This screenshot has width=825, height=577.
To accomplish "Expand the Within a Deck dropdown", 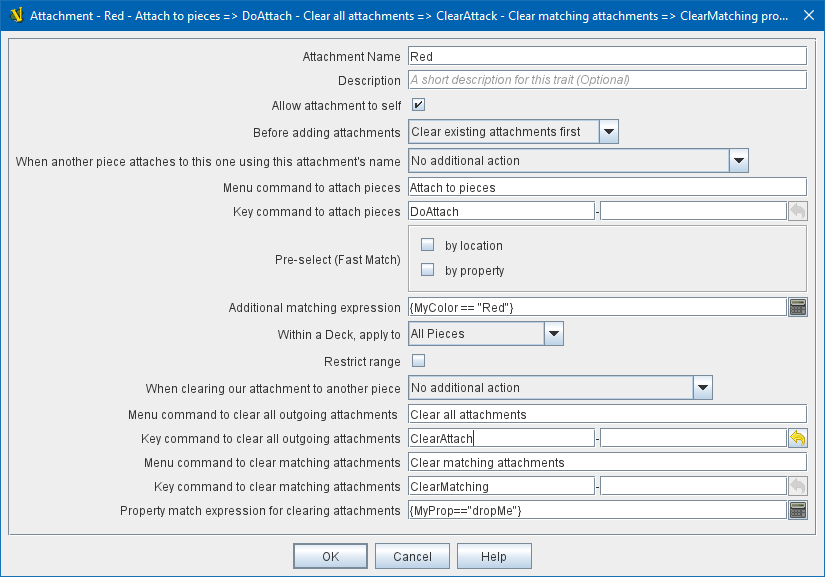I will 554,334.
